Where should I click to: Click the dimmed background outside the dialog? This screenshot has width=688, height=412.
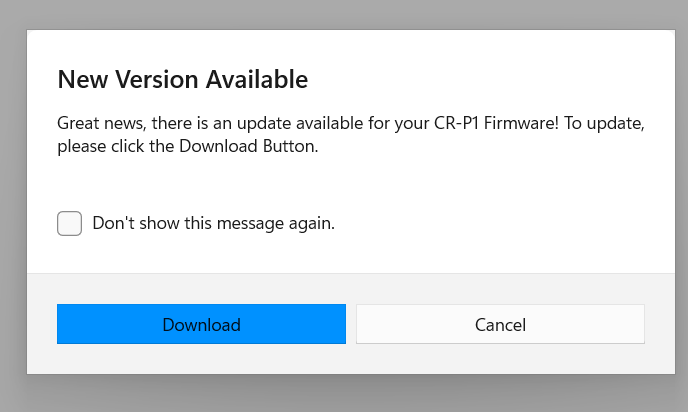(12, 200)
